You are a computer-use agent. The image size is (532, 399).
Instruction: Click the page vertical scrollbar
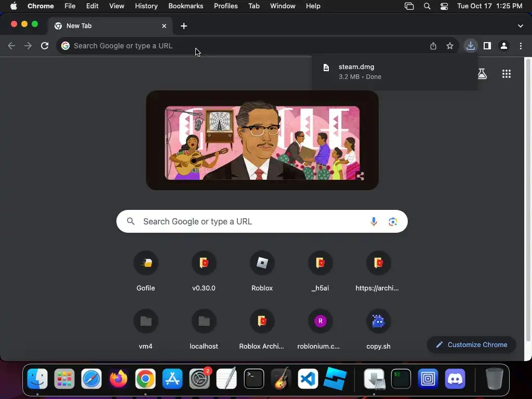tap(528, 200)
